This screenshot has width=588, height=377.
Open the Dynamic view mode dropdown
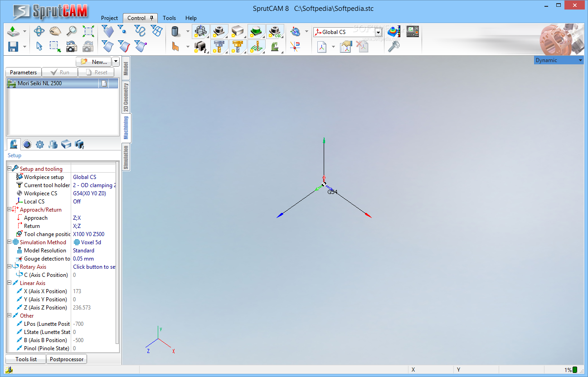pos(580,60)
